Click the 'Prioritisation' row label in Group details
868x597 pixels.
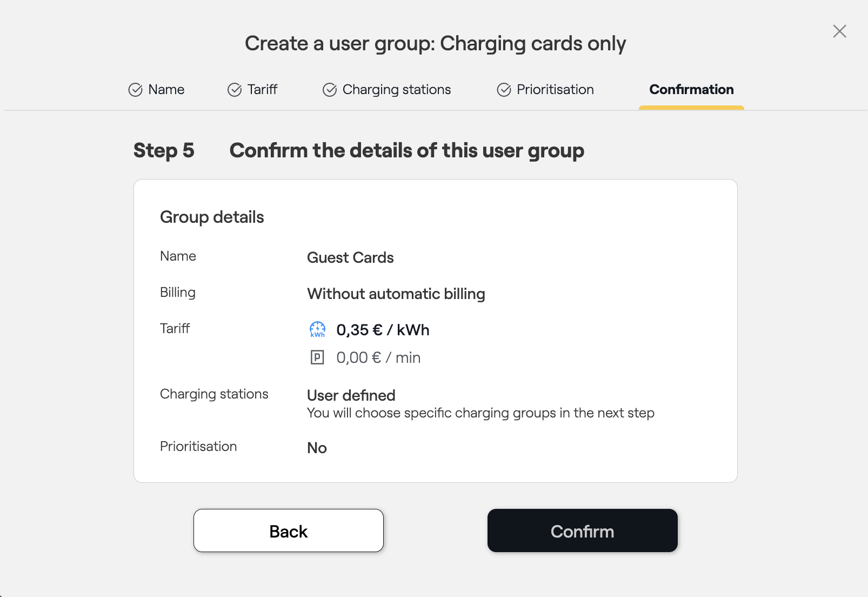click(198, 446)
